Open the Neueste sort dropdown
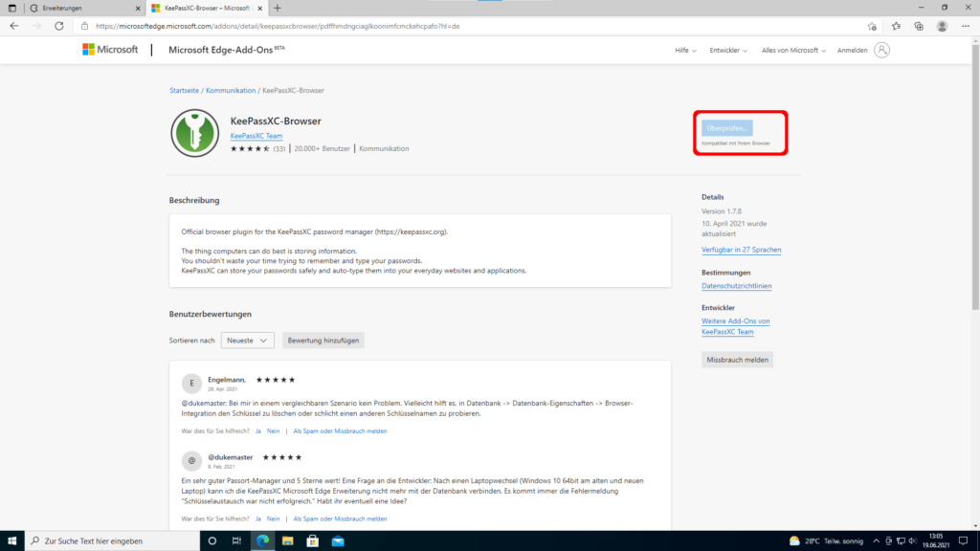Viewport: 980px width, 551px height. [248, 341]
